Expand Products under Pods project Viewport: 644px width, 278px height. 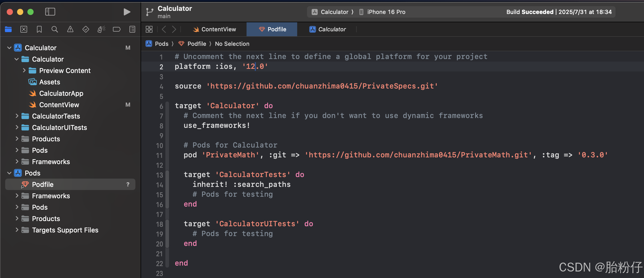(17, 218)
